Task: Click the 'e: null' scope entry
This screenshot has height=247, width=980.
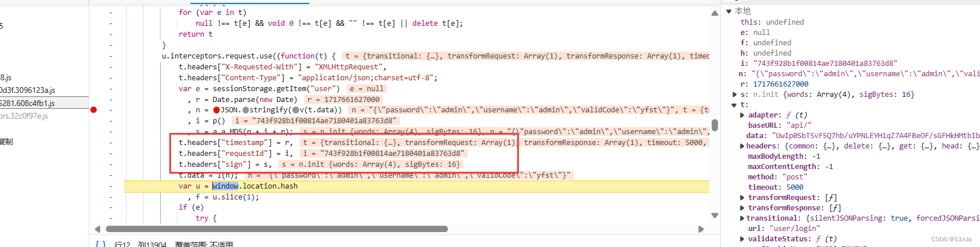Action: pos(755,33)
